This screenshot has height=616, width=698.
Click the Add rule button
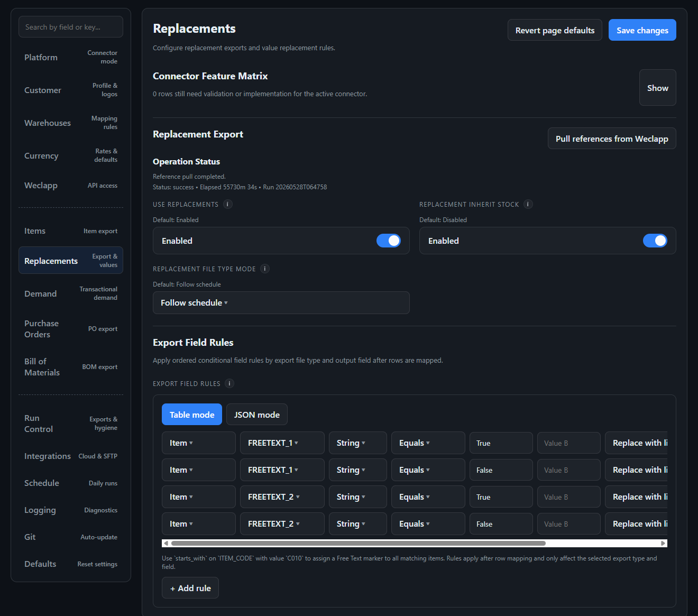click(190, 588)
